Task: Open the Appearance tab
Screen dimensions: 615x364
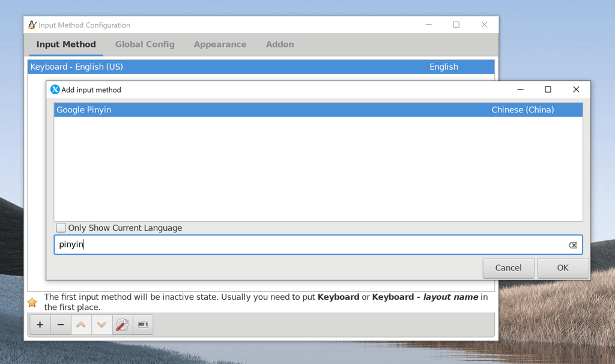Action: coord(220,44)
